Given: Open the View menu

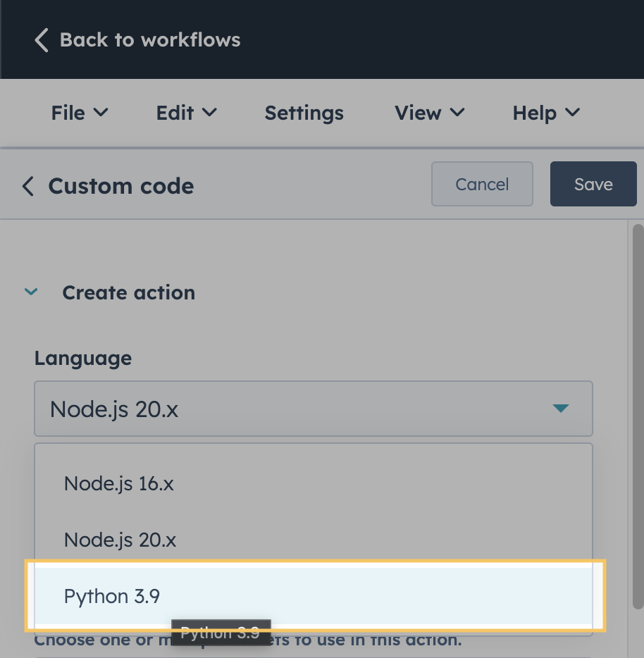Looking at the screenshot, I should pyautogui.click(x=430, y=113).
